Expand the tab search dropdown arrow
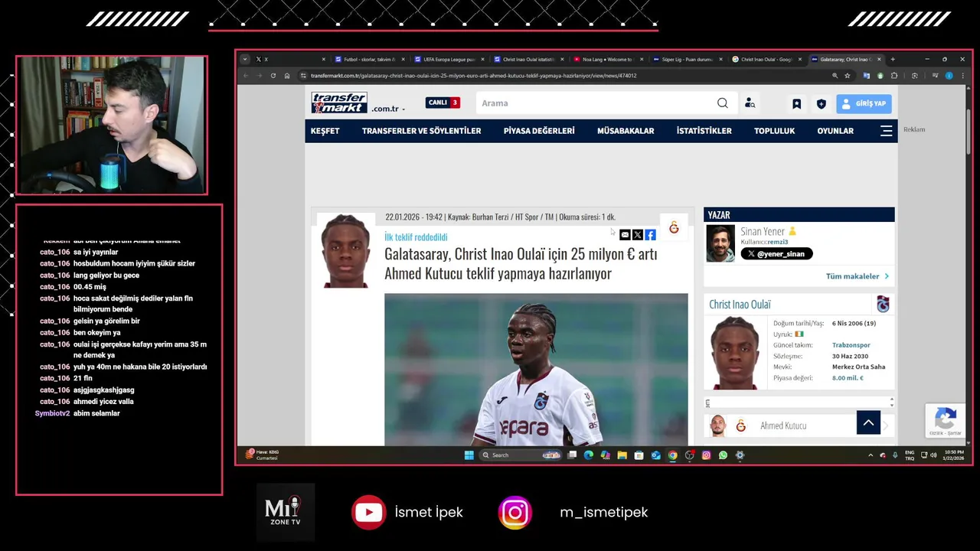This screenshot has height=551, width=980. click(x=245, y=59)
